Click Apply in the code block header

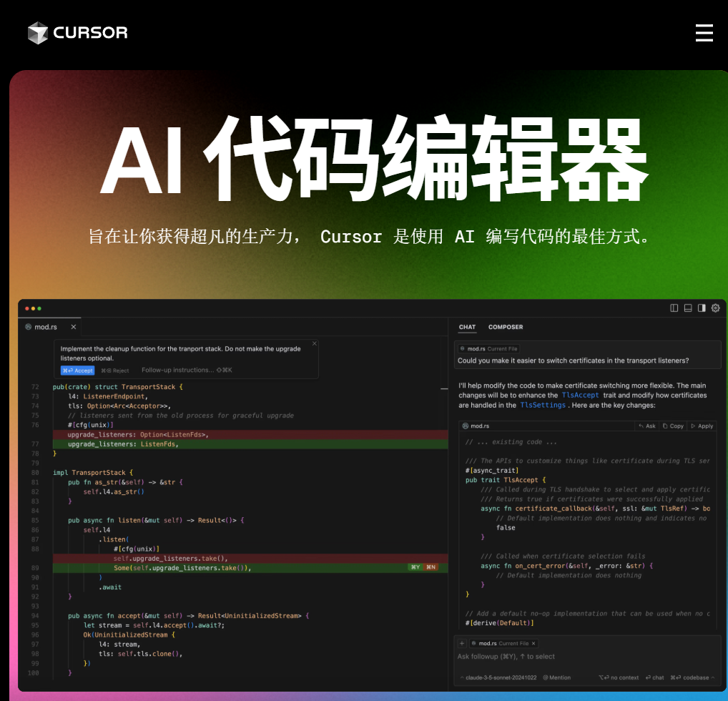click(702, 426)
